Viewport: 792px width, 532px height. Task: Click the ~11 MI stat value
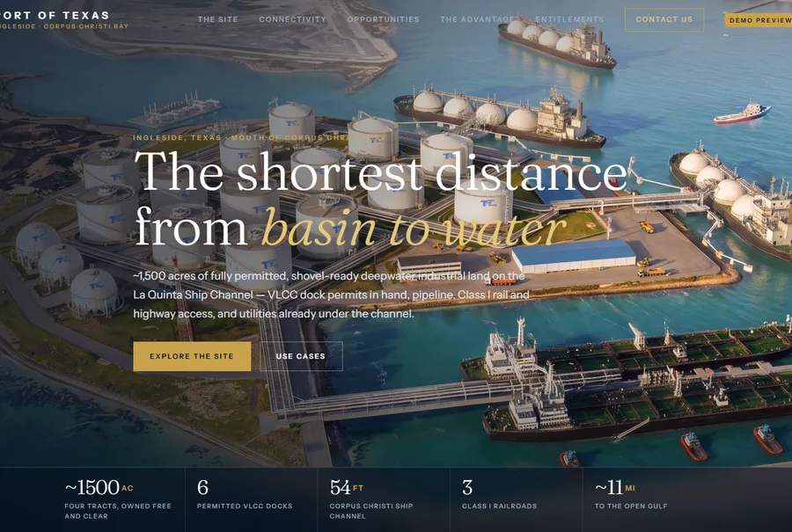coord(615,487)
